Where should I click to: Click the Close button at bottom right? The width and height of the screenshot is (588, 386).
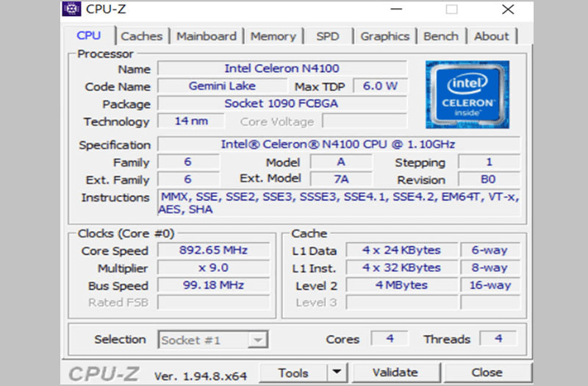pos(487,373)
